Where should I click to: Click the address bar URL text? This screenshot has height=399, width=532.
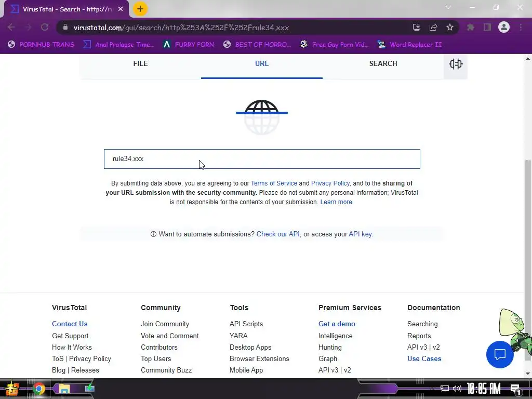[x=181, y=28]
